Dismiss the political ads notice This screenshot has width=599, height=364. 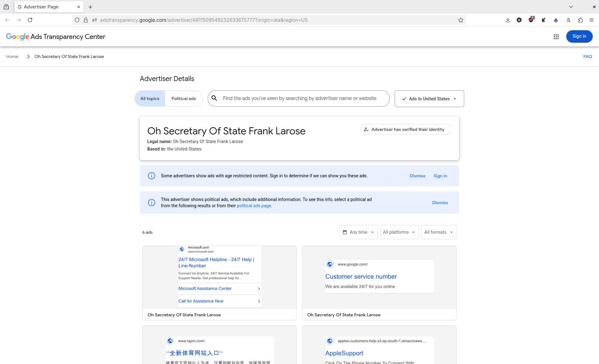coord(440,203)
